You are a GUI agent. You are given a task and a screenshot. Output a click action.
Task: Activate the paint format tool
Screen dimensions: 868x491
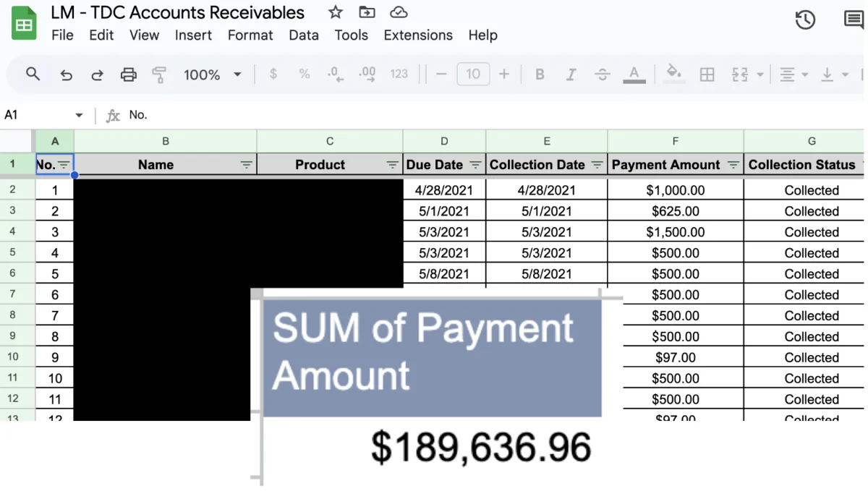click(159, 74)
